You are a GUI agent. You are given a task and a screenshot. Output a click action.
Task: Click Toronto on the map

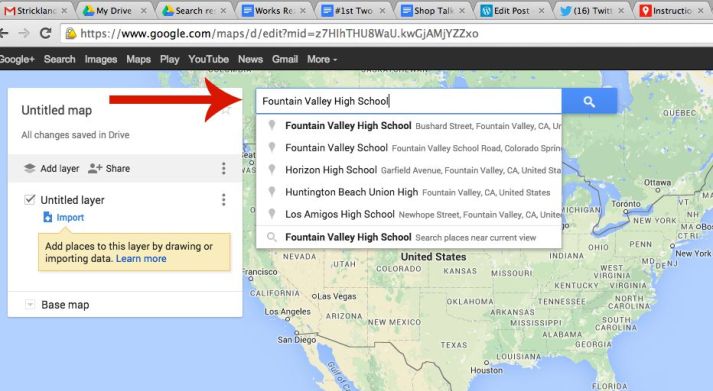[626, 204]
